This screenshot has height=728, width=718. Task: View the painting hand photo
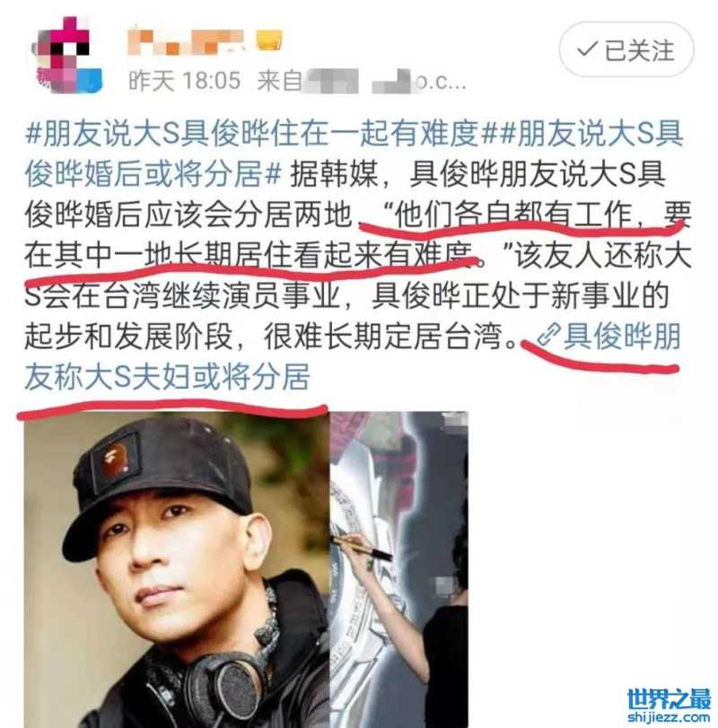coord(399,569)
